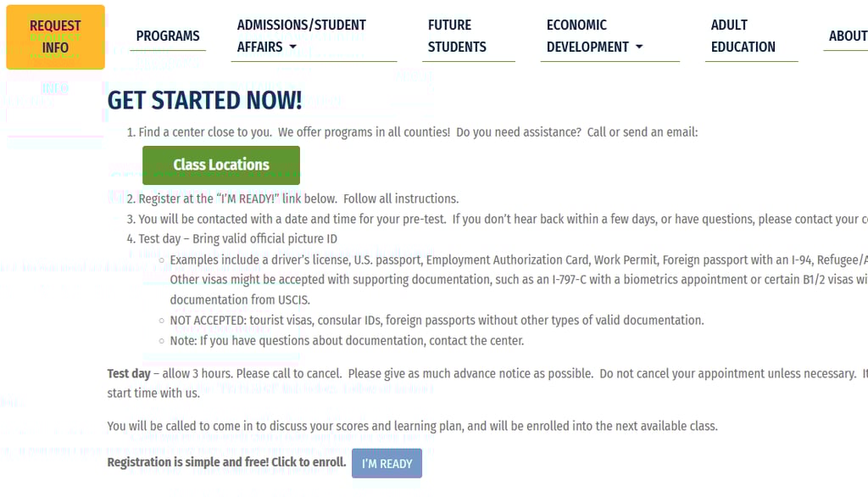This screenshot has width=868, height=497.
Task: Click the "Bring valid official picture ID" step
Action: tap(237, 238)
